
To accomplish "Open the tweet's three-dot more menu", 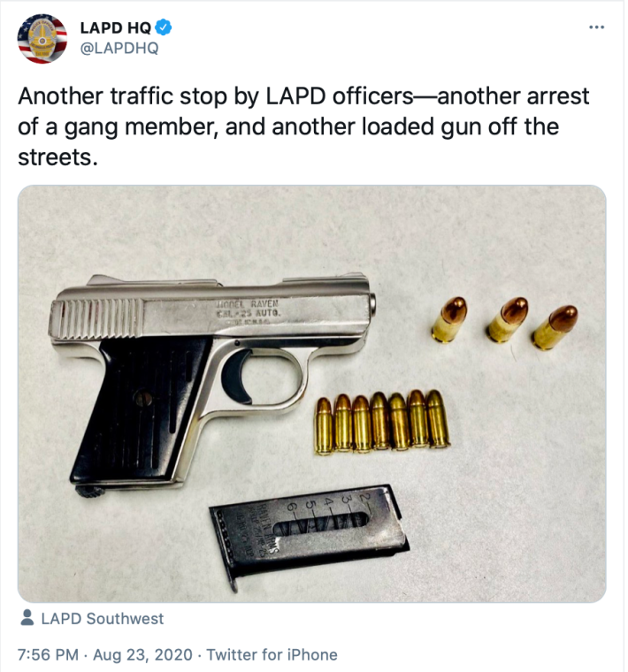I will [x=596, y=27].
